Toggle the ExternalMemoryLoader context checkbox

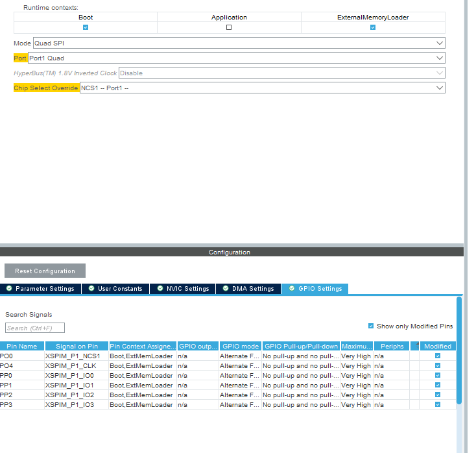point(373,27)
